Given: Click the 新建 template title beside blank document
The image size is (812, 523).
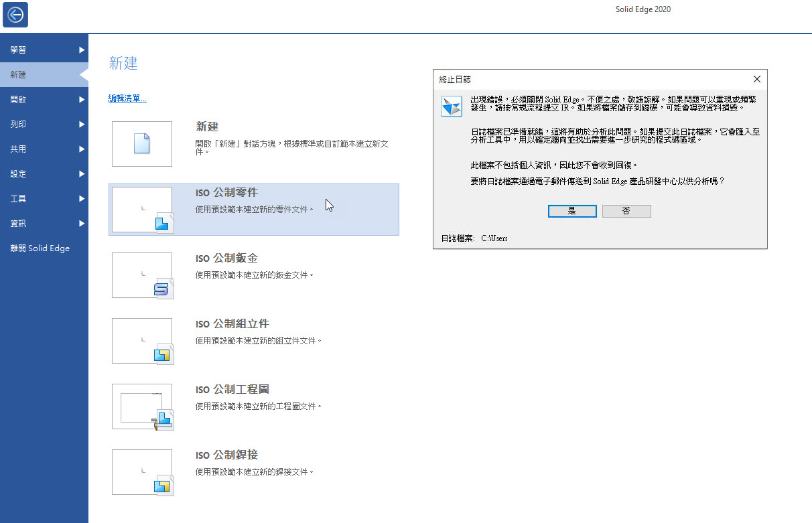Looking at the screenshot, I should [x=207, y=127].
